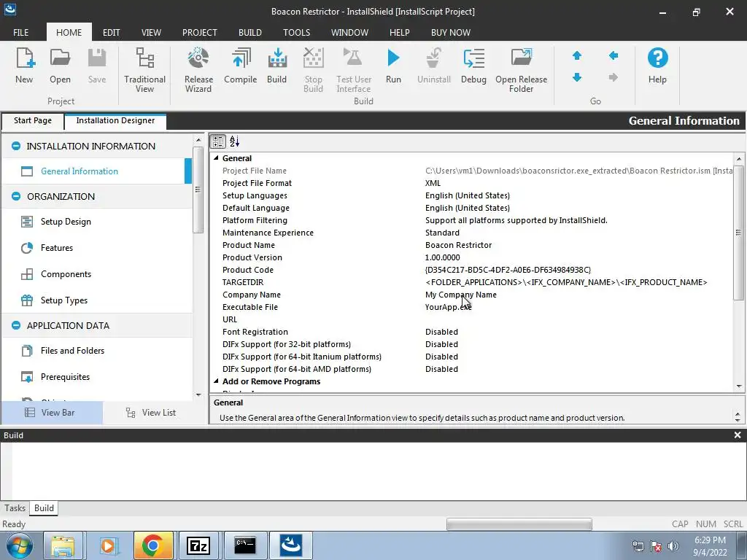Collapse the APPLICATION DATA section
This screenshot has height=560, width=747.
coord(16,325)
